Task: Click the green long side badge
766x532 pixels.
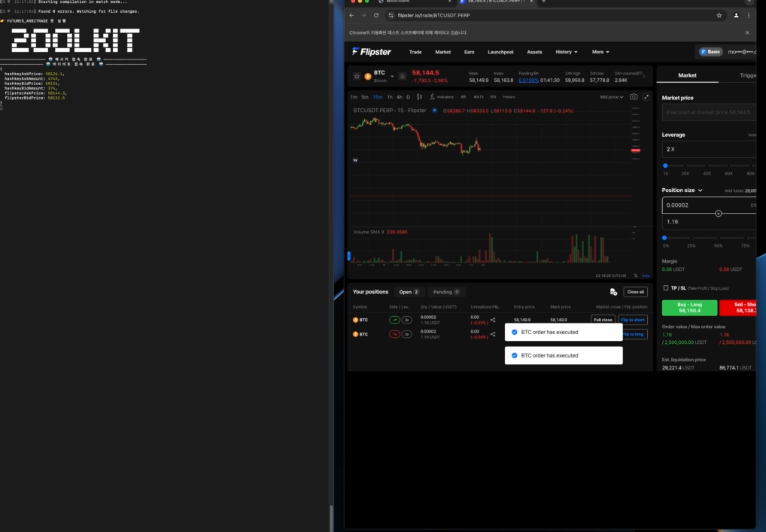Action: click(x=394, y=320)
